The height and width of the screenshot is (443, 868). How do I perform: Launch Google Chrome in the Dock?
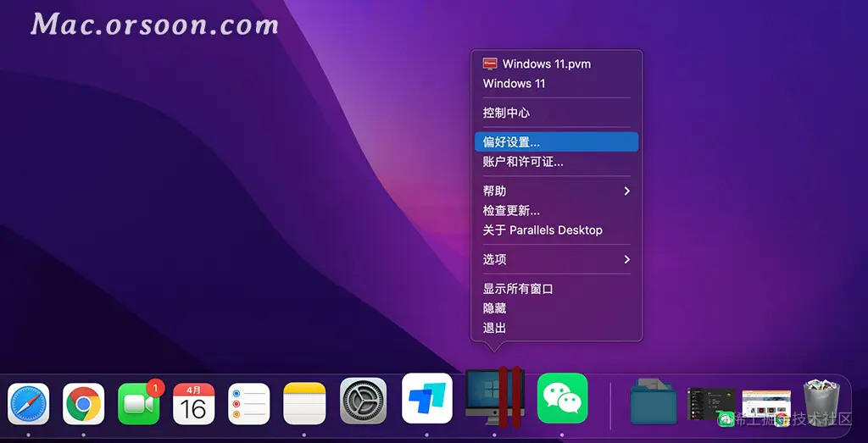coord(84,404)
